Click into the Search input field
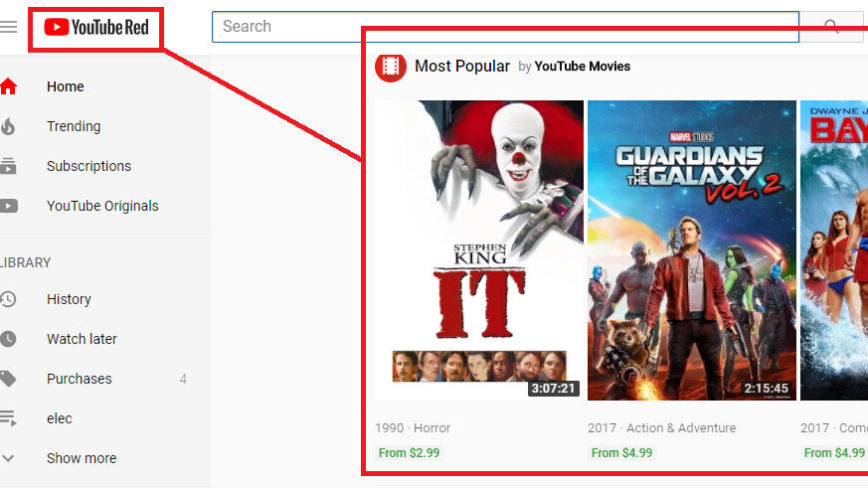Image resolution: width=868 pixels, height=488 pixels. (505, 27)
